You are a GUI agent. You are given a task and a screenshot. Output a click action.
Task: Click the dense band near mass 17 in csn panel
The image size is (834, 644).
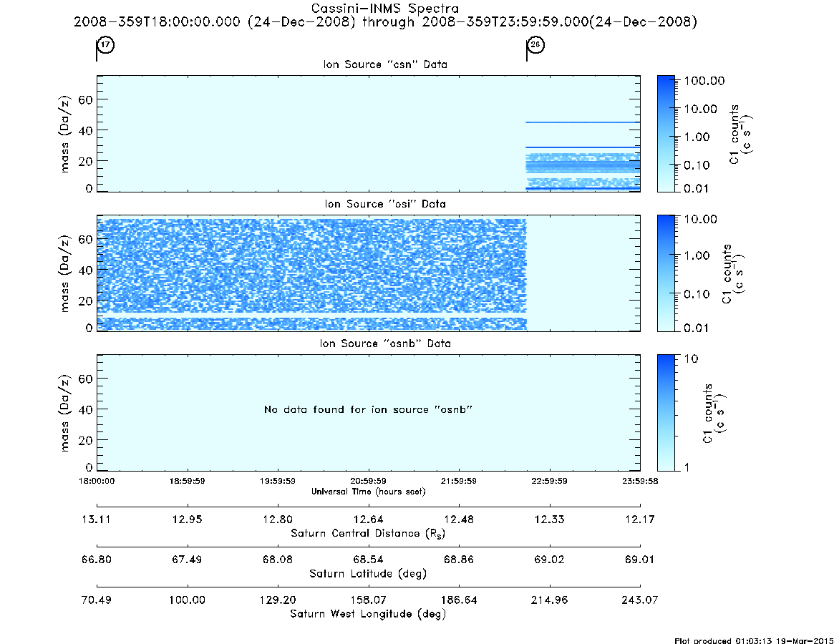(x=583, y=165)
